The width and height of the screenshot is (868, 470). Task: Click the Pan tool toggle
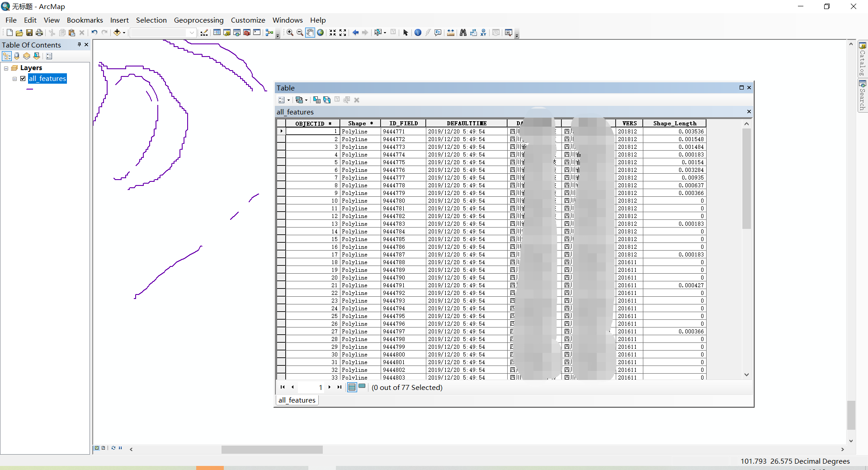pos(310,33)
